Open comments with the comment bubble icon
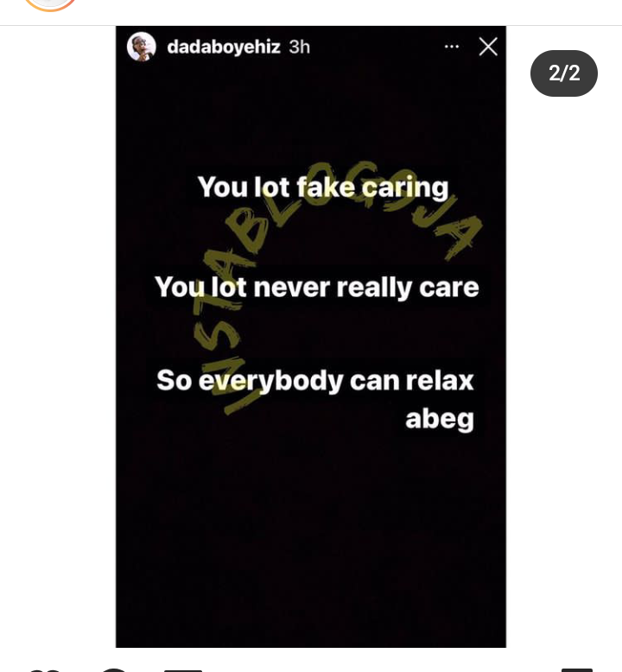The image size is (622, 672). click(113, 669)
